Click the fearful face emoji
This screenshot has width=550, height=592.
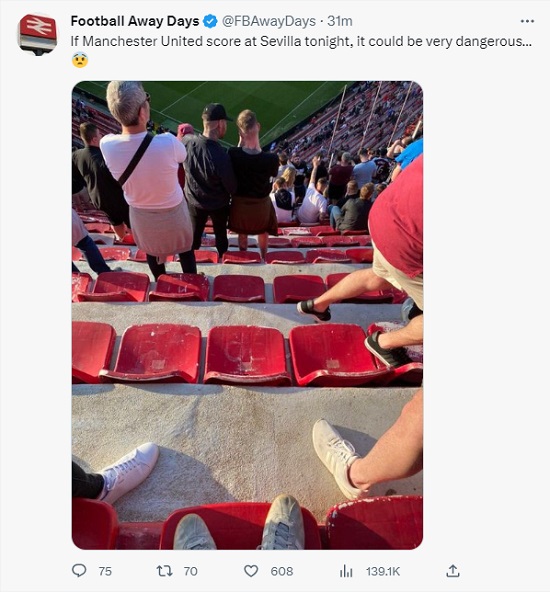pos(80,60)
